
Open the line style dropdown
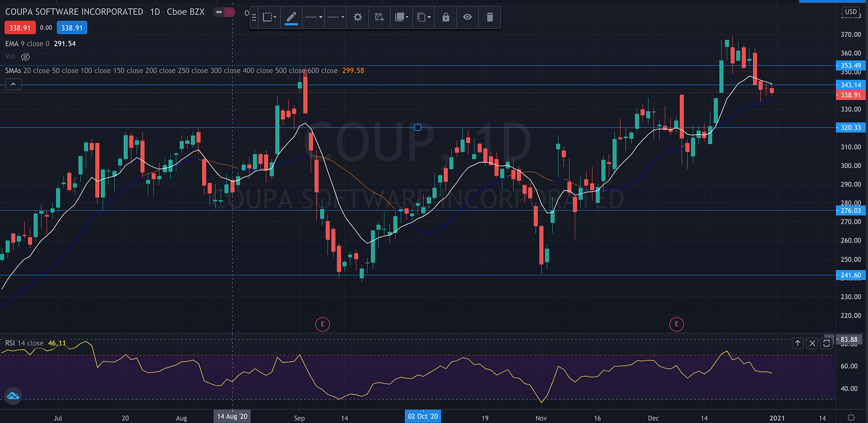pos(336,17)
